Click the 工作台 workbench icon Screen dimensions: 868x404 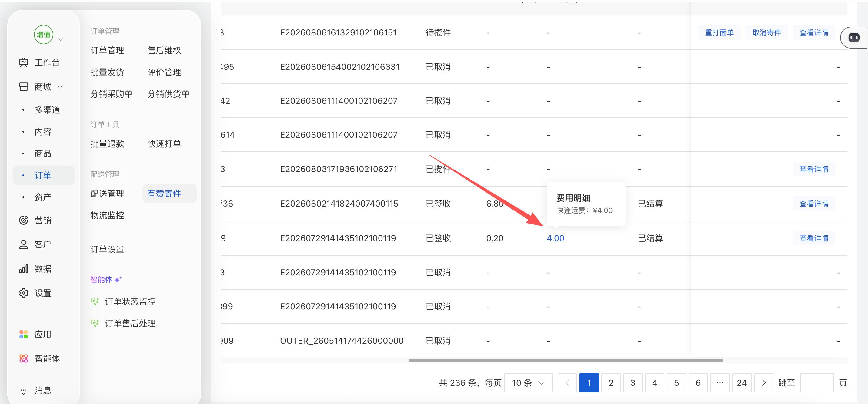click(24, 62)
